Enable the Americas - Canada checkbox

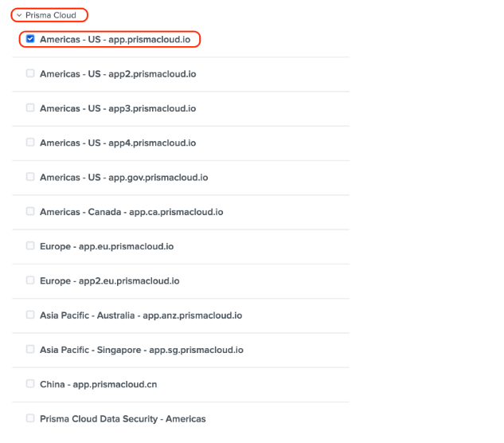tap(30, 211)
